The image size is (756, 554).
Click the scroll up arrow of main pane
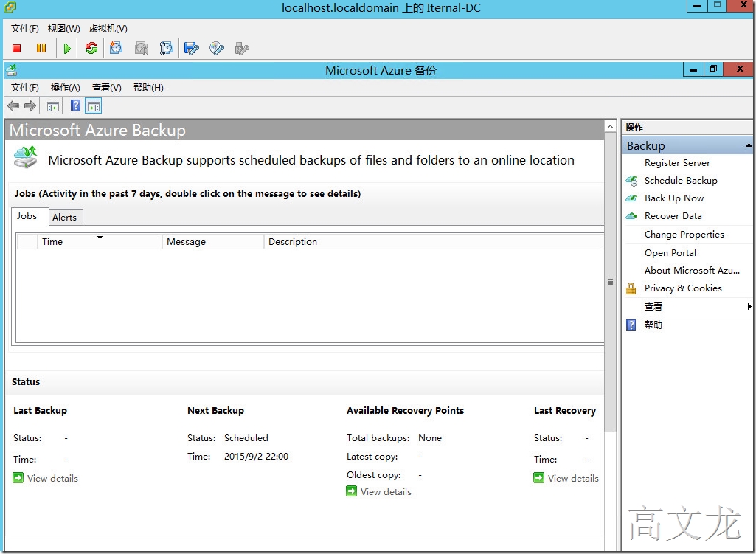coord(610,126)
